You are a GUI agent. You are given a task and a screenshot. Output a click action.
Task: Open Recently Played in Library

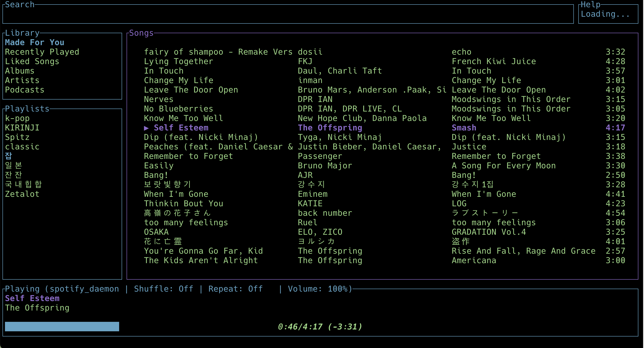click(42, 52)
